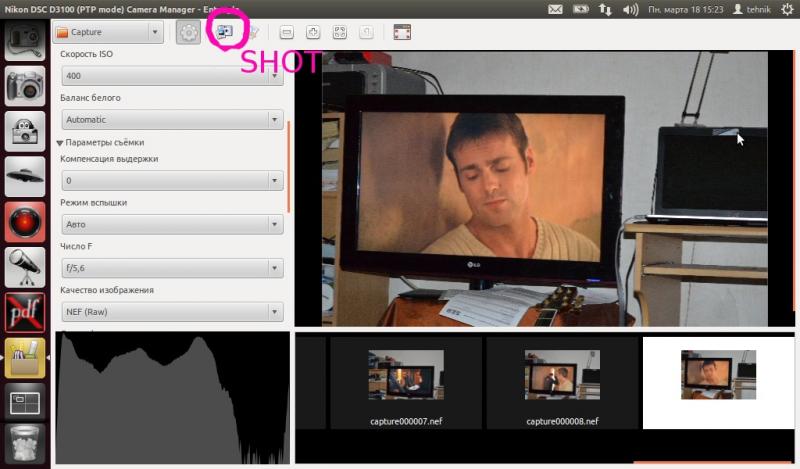This screenshot has width=800, height=469.
Task: Click the histogram panel
Action: 172,398
